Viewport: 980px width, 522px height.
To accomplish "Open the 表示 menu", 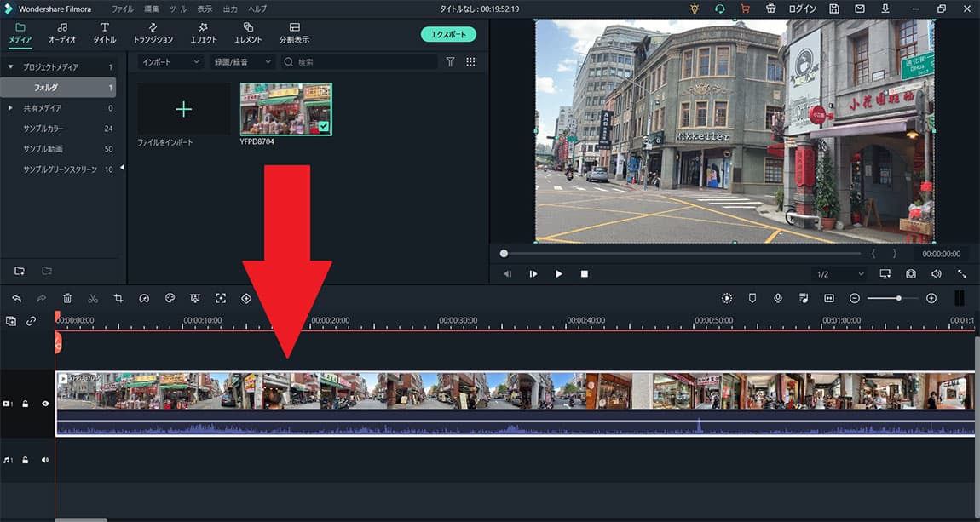I will (x=205, y=9).
